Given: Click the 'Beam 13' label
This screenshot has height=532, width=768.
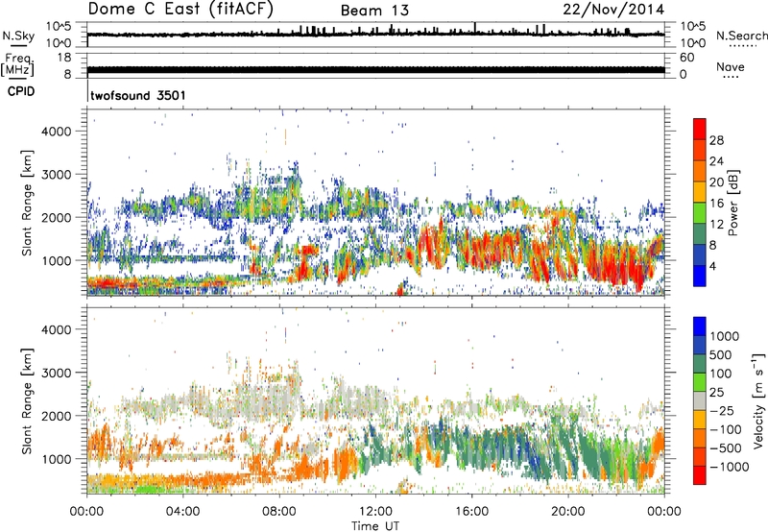Looking at the screenshot, I should [374, 11].
